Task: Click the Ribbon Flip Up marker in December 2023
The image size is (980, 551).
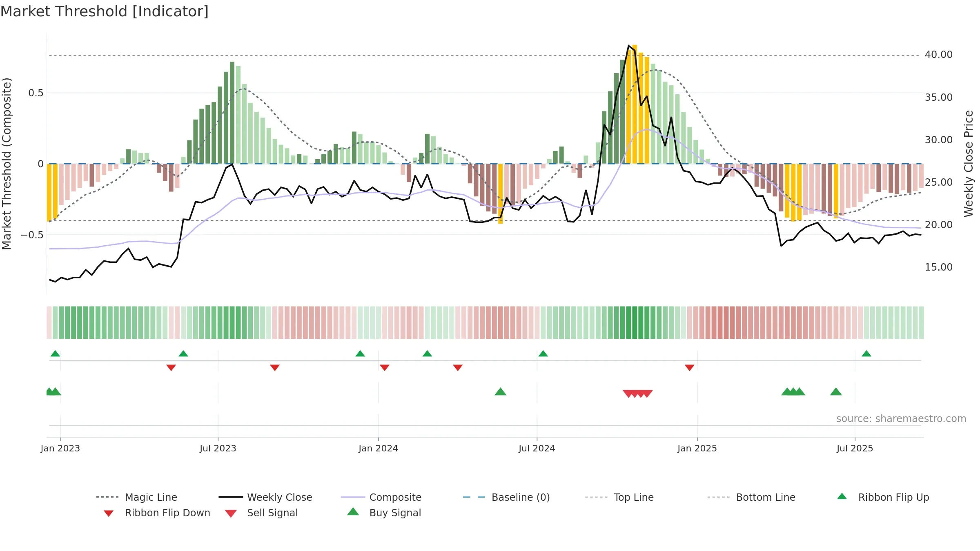Action: coord(360,353)
